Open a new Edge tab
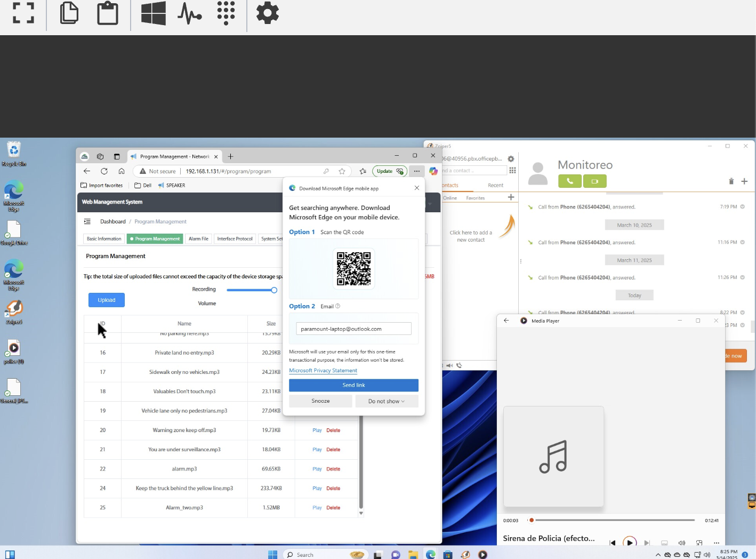Viewport: 756px width, 559px height. 231,156
